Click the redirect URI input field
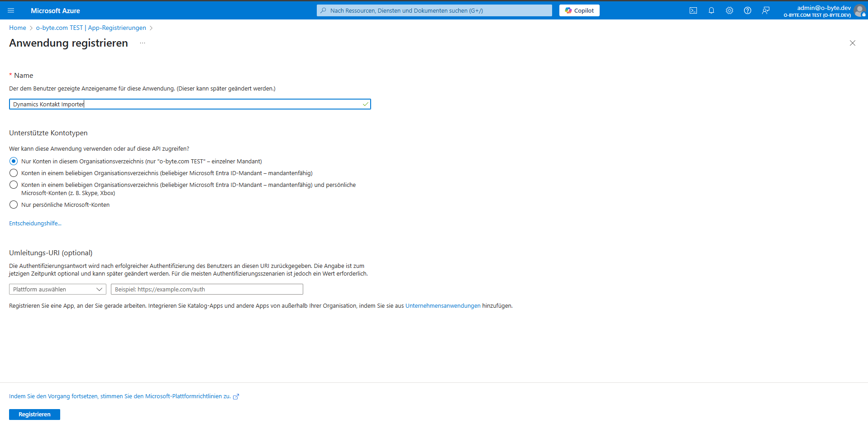 [207, 289]
